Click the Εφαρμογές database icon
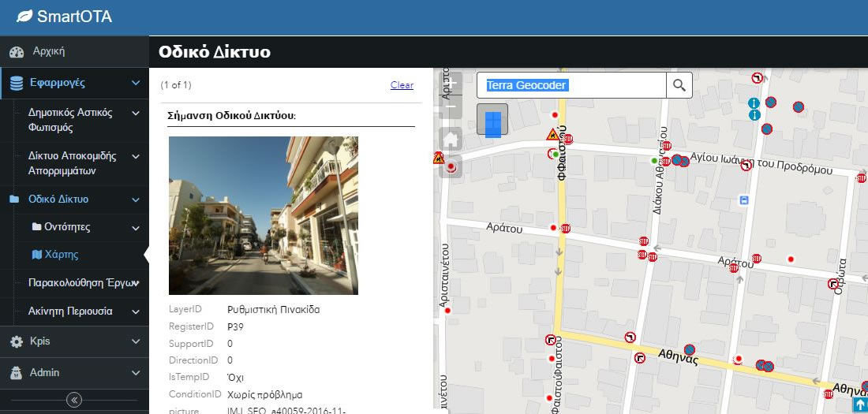 (17, 83)
